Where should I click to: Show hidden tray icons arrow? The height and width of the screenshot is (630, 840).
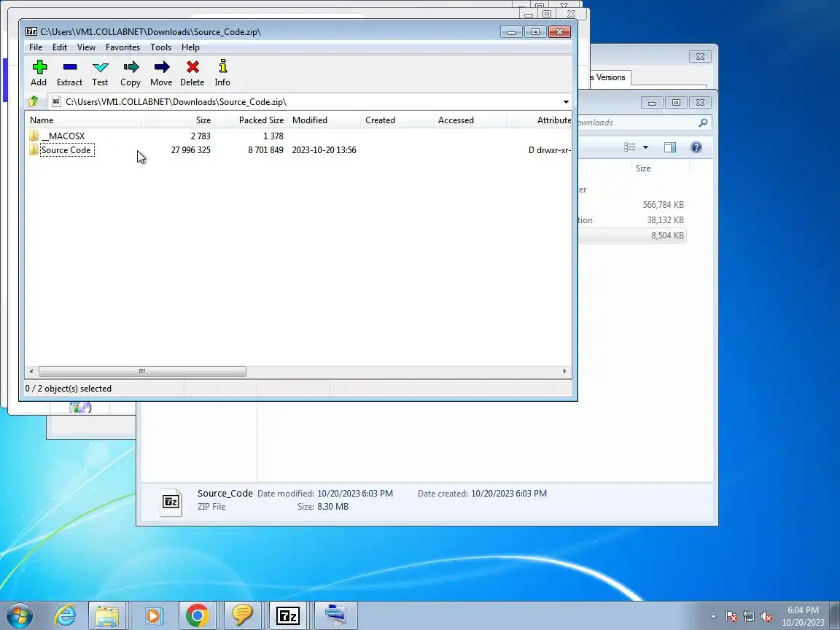(x=713, y=617)
